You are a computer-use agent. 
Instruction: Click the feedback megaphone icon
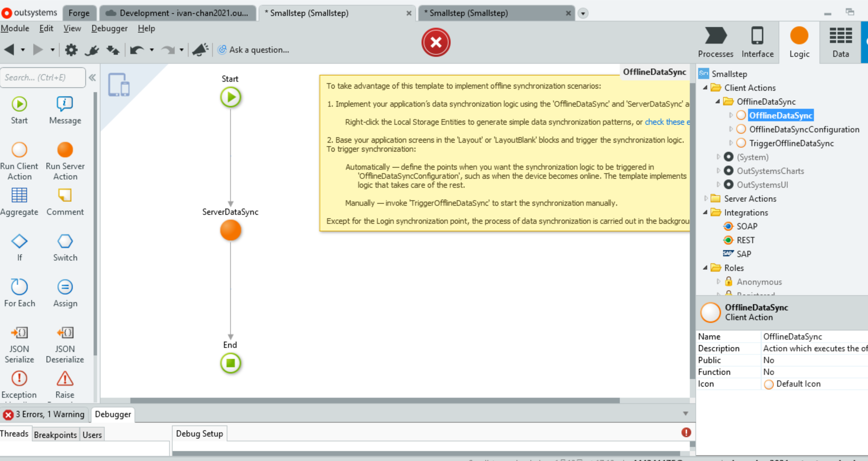[200, 49]
